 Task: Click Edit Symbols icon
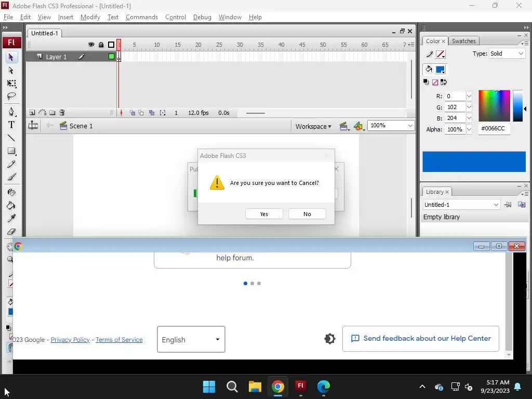click(359, 126)
